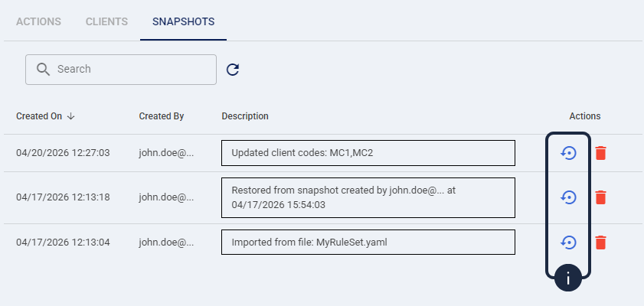Restore the 04/20/2026 12:27:03 snapshot

568,153
